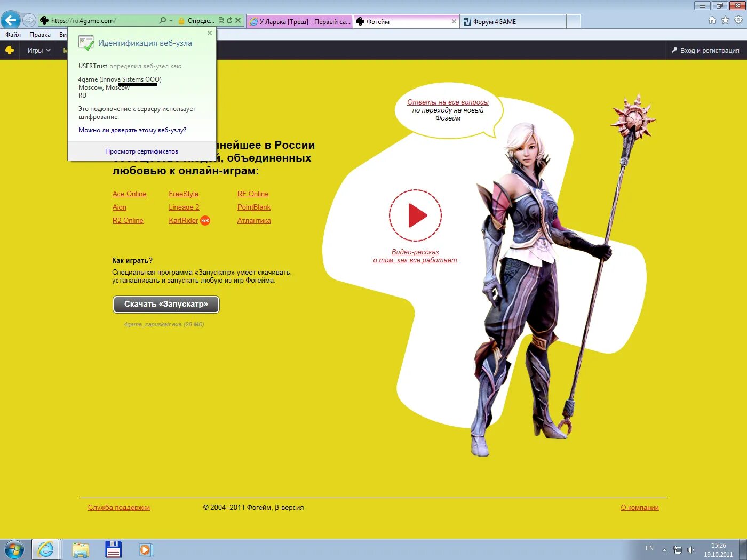This screenshot has width=747, height=560.
Task: Stop loading with the address bar X
Action: (x=238, y=21)
